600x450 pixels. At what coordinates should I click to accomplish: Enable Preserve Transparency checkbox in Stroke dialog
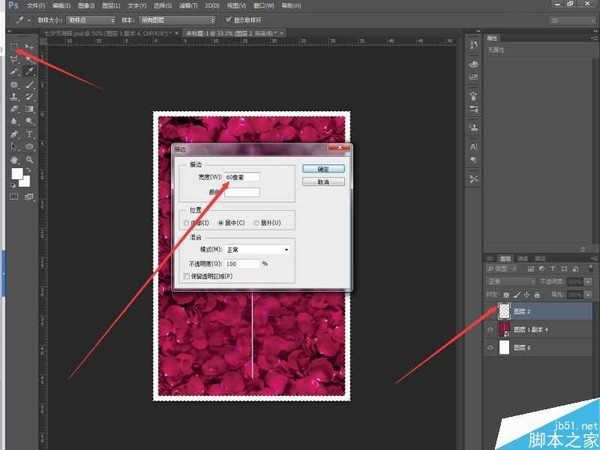tap(188, 275)
